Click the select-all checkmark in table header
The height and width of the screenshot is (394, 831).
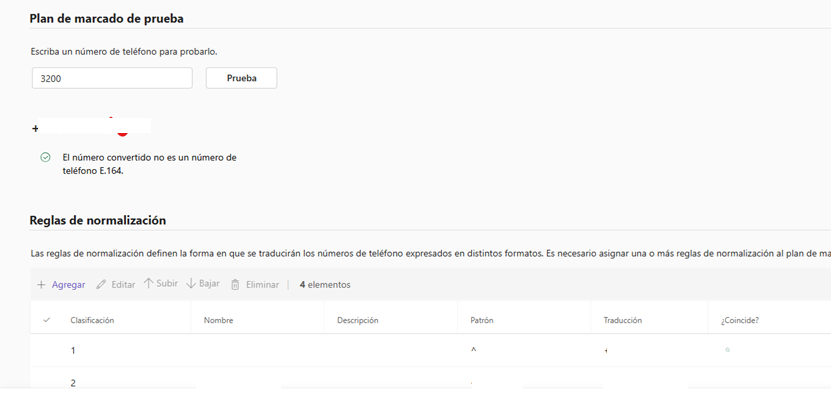[x=46, y=320]
